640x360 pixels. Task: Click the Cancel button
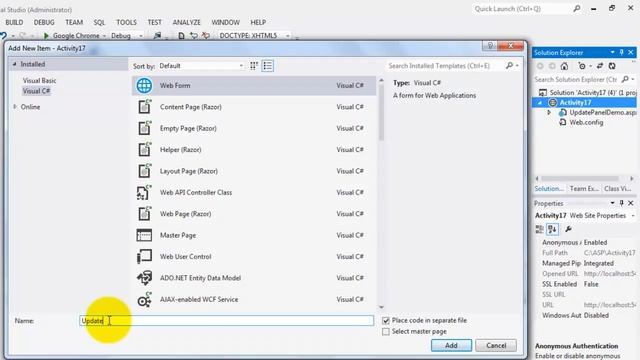[x=496, y=345]
